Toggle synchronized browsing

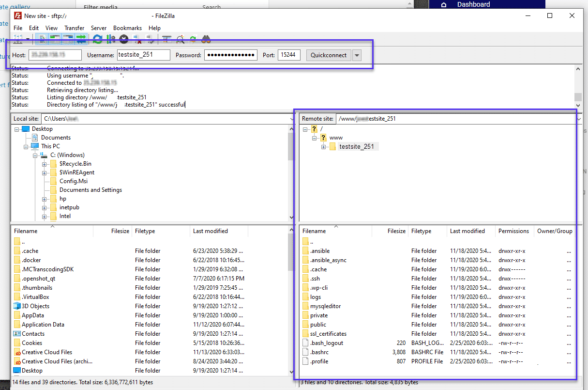point(193,39)
